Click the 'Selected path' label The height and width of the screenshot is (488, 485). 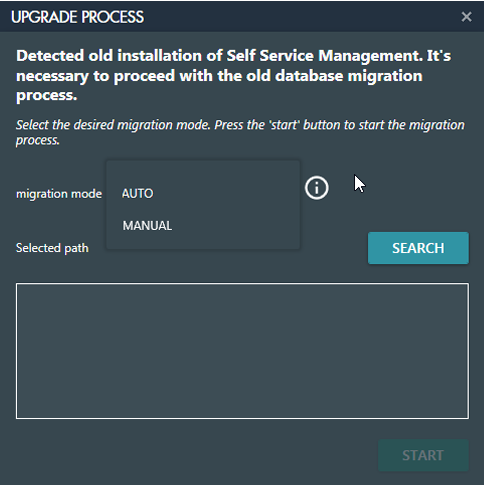point(52,248)
